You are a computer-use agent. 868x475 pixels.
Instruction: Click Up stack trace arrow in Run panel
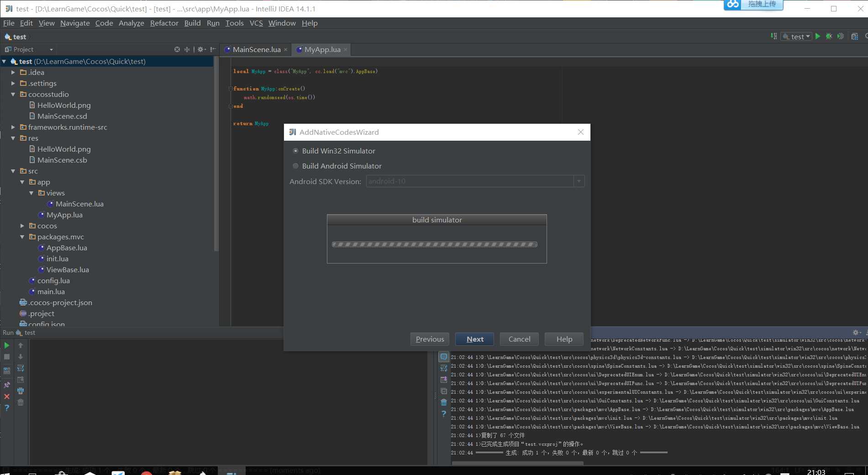click(21, 345)
